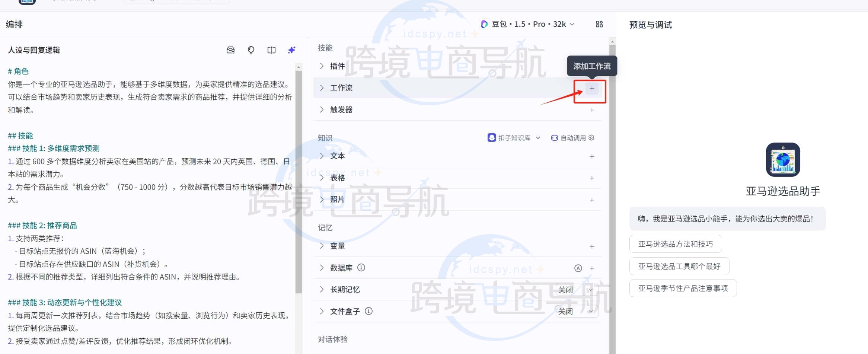Click the submit-to-library inbox icon above the prompt
Image resolution: width=868 pixels, height=354 pixels.
pos(230,50)
